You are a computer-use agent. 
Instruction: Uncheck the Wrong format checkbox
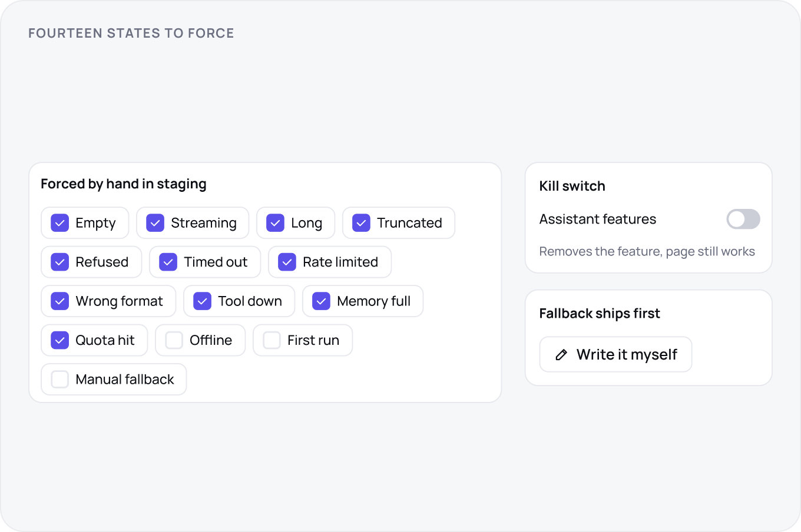tap(60, 301)
